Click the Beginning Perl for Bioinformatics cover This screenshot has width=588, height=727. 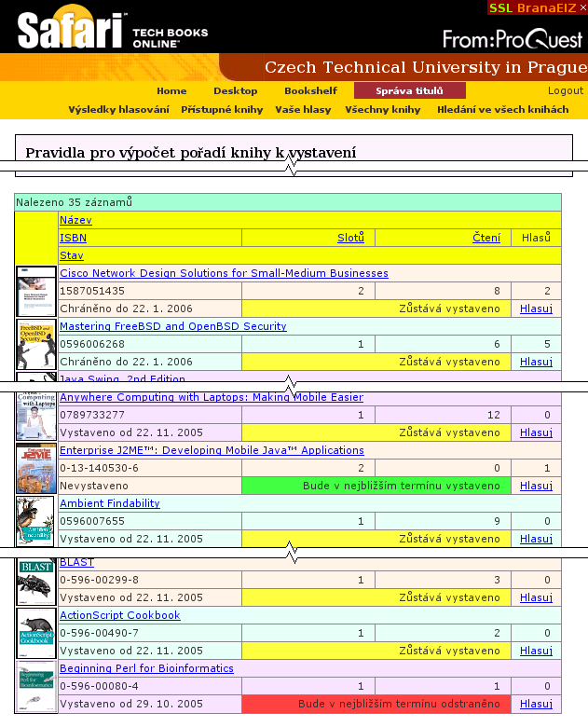(36, 687)
